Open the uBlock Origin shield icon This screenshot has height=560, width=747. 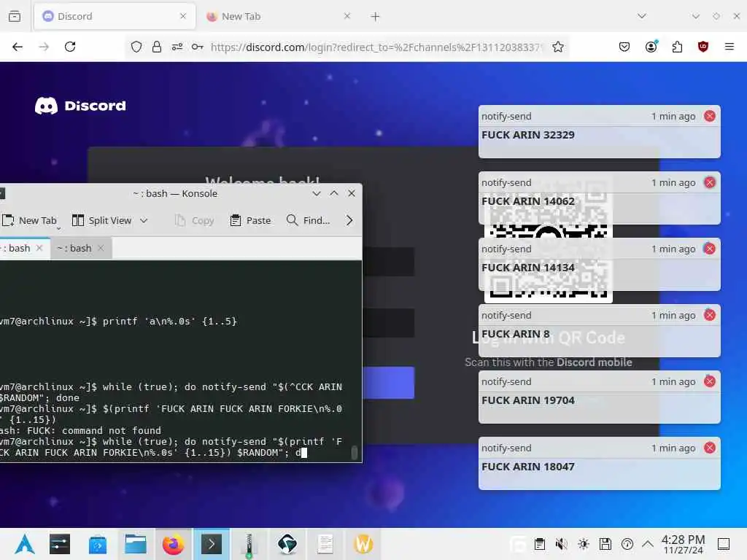coord(703,47)
